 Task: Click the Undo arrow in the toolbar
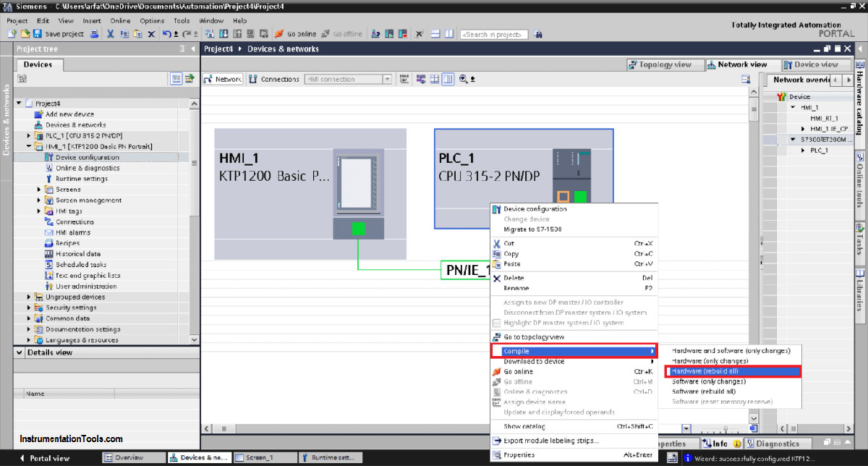(167, 34)
